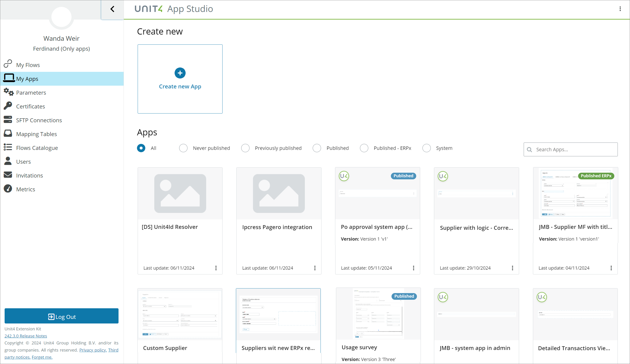Screen dimensions: 630x364
Task: Expand options for JMB Supplier MF app
Action: pos(612,268)
